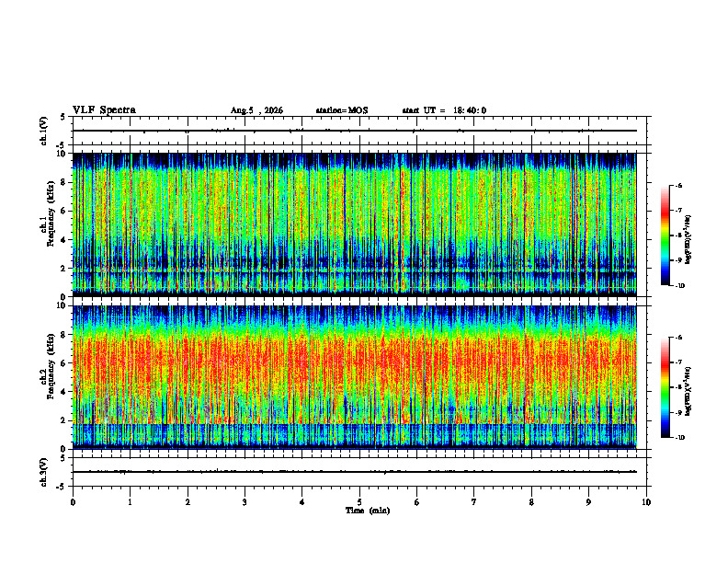Click the ch.3 voltage waveform trace
Image resolution: width=728 pixels, height=563 pixels.
[355, 472]
